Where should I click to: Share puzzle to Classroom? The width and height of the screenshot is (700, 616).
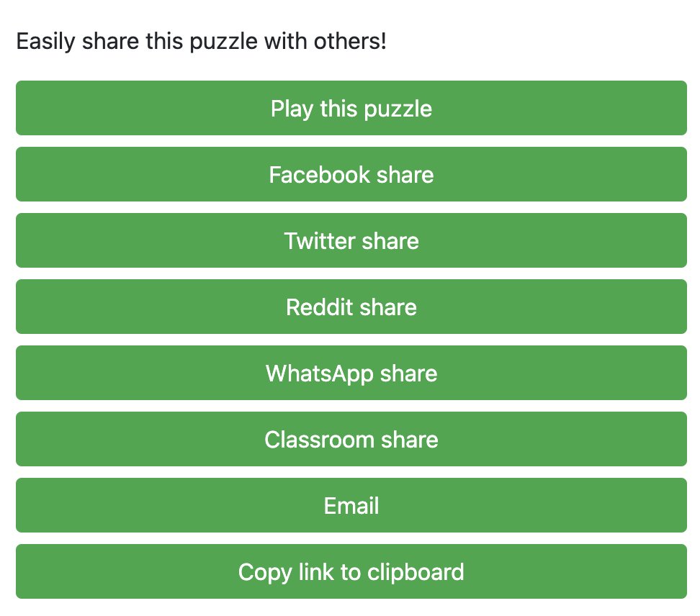click(x=351, y=440)
